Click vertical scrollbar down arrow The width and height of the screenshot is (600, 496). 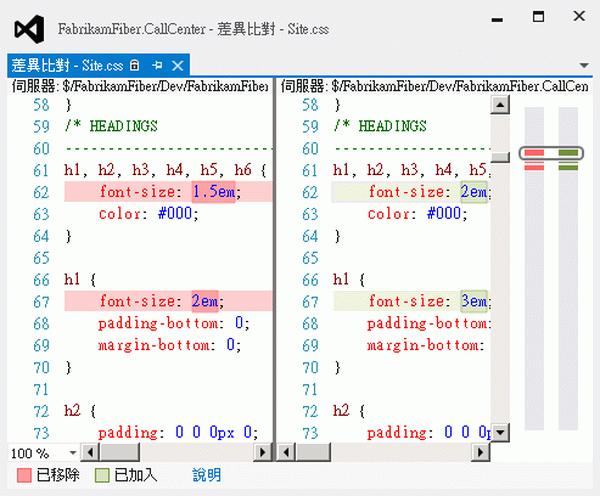pos(500,432)
